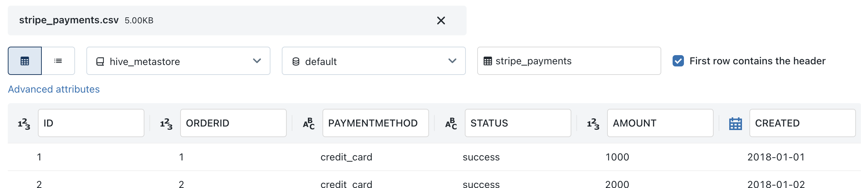The height and width of the screenshot is (188, 868).
Task: Change STATUS column string type icon
Action: (451, 123)
